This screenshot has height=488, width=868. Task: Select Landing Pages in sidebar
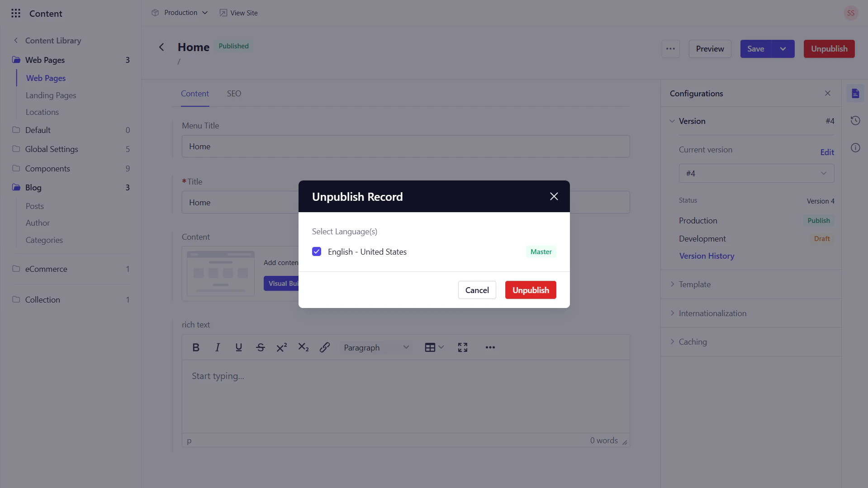coord(51,95)
